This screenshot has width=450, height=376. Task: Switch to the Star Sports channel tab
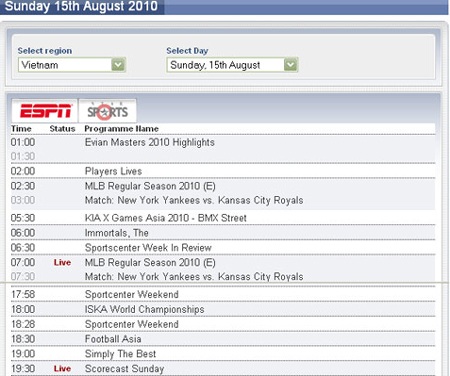107,111
